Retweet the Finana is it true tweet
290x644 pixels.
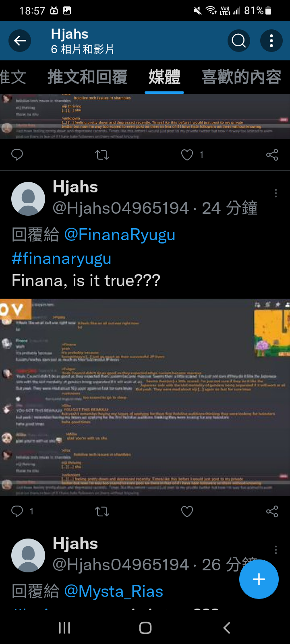click(x=102, y=511)
